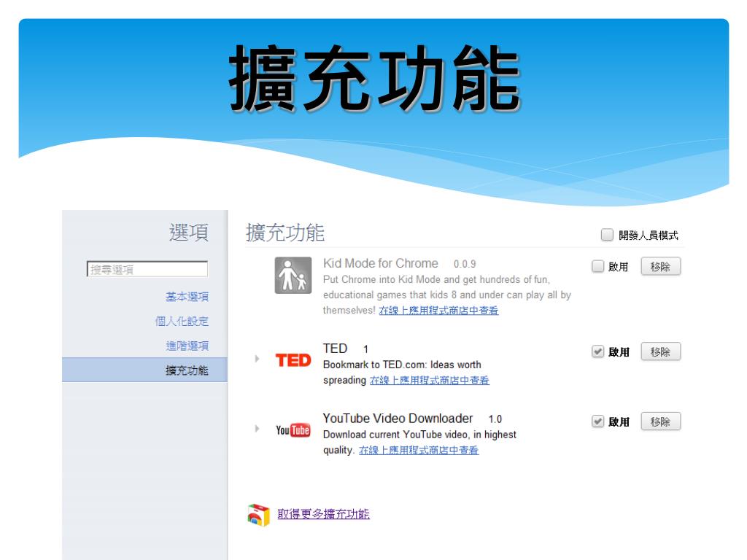Open YouTube Downloader's 在線上應用程式商店中查看 link
The image size is (747, 560).
click(418, 450)
